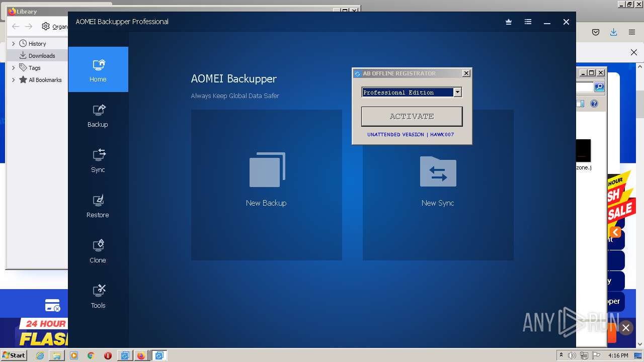Viewport: 644px width, 362px height.
Task: Click the small window search input field
Action: click(x=585, y=87)
